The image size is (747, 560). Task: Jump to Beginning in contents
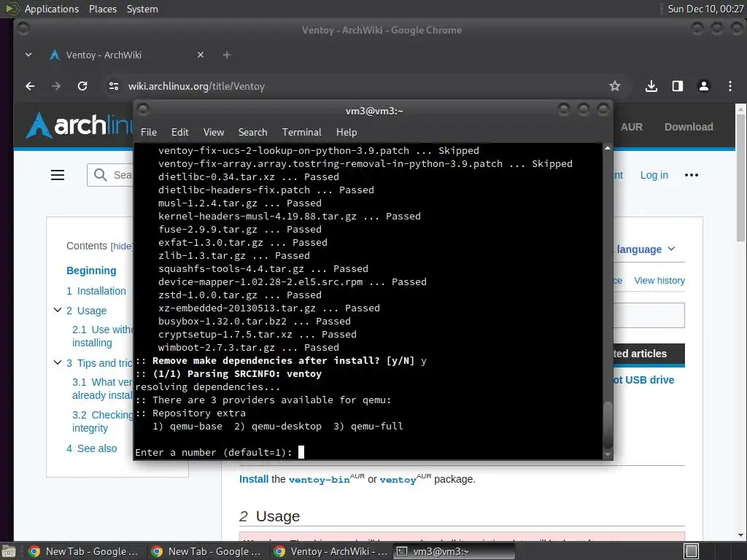pos(91,271)
